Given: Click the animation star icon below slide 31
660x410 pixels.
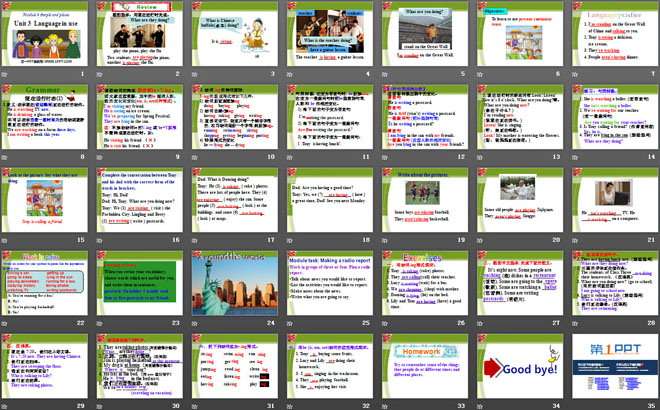Looking at the screenshot, I should coord(195,406).
